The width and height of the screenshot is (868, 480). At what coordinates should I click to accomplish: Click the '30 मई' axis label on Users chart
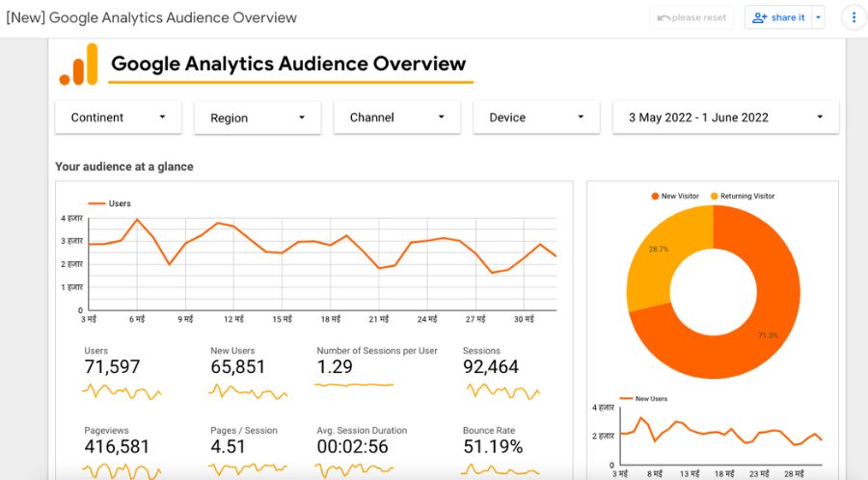click(x=524, y=319)
